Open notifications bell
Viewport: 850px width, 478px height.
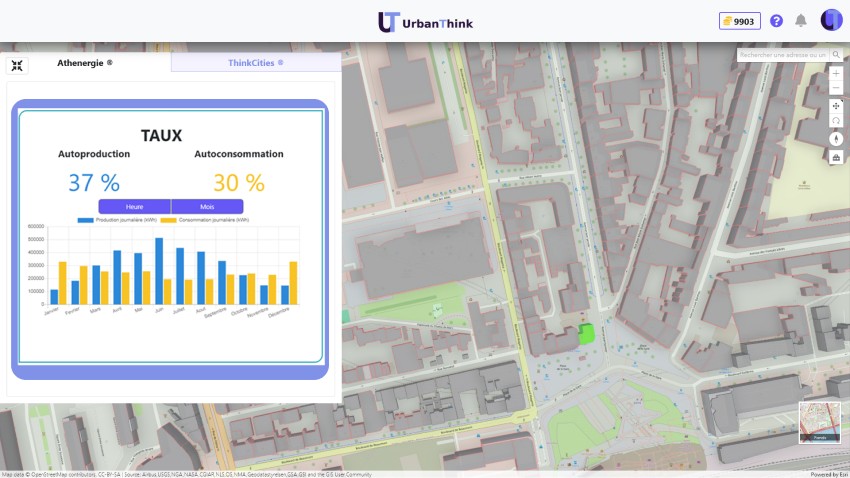801,21
